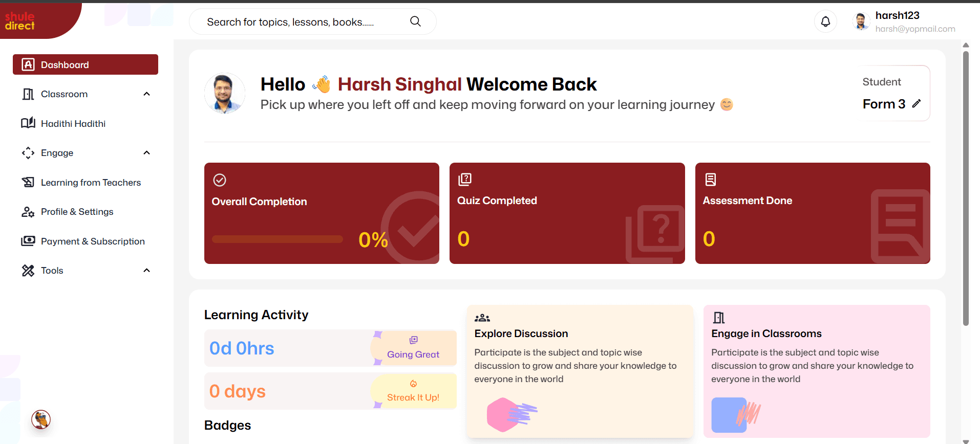Image resolution: width=980 pixels, height=444 pixels.
Task: Collapse the Engage menu chevron
Action: [x=147, y=153]
